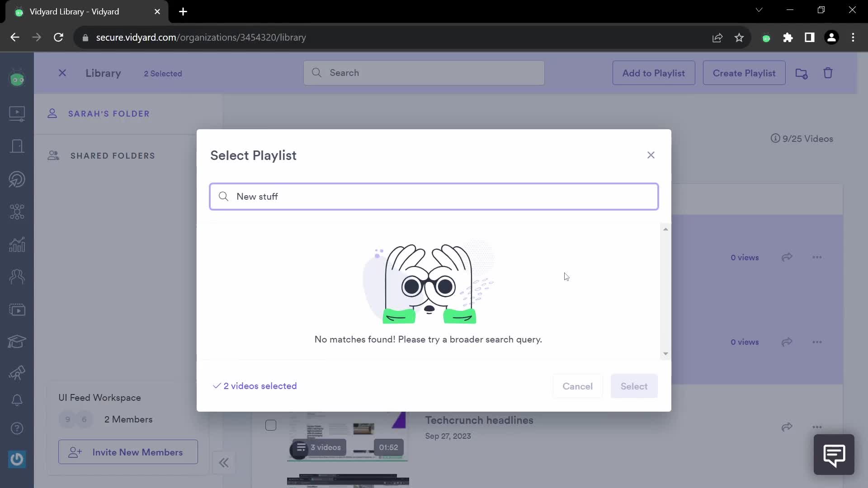Screen dimensions: 868x488
Task: Scroll the playlist results area
Action: point(666,291)
